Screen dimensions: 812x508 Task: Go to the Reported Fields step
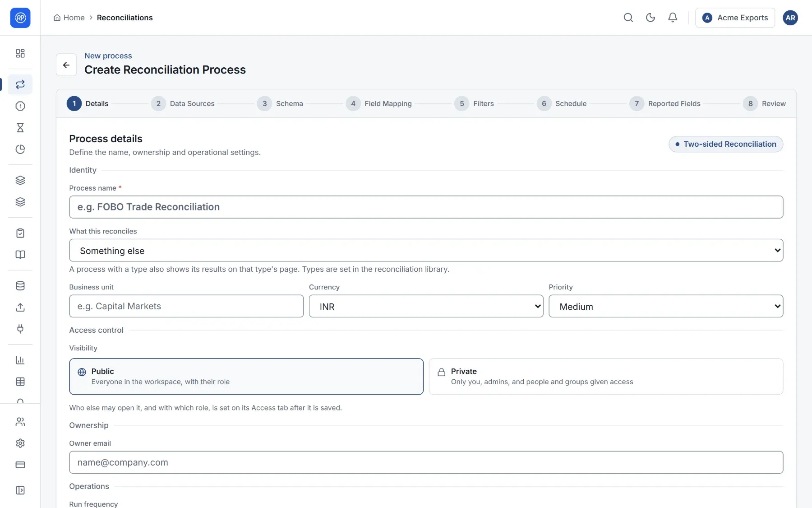tap(665, 103)
